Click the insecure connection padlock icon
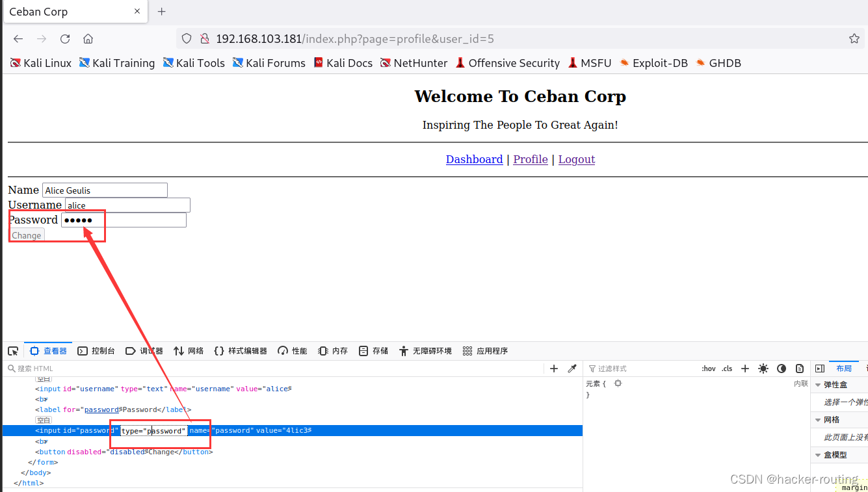Viewport: 868px width, 492px height. coord(204,39)
